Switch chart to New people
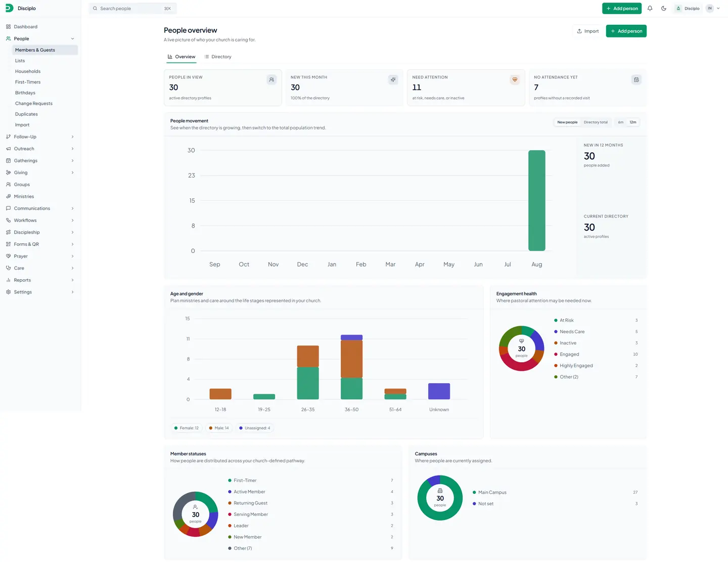The image size is (728, 562). tap(567, 122)
